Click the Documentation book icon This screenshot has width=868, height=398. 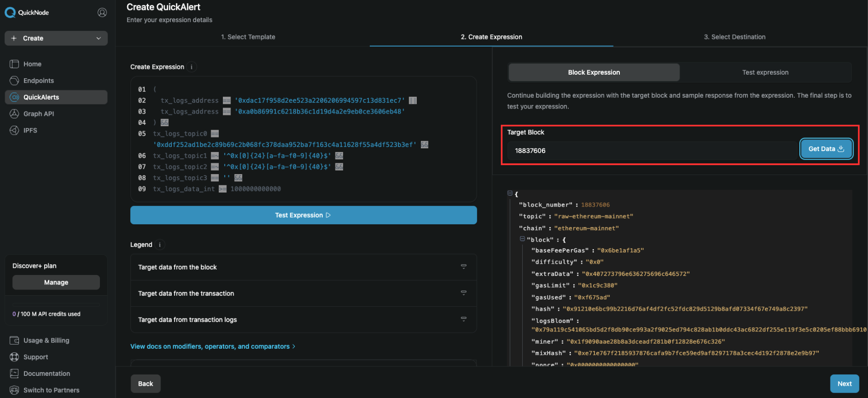(x=14, y=374)
